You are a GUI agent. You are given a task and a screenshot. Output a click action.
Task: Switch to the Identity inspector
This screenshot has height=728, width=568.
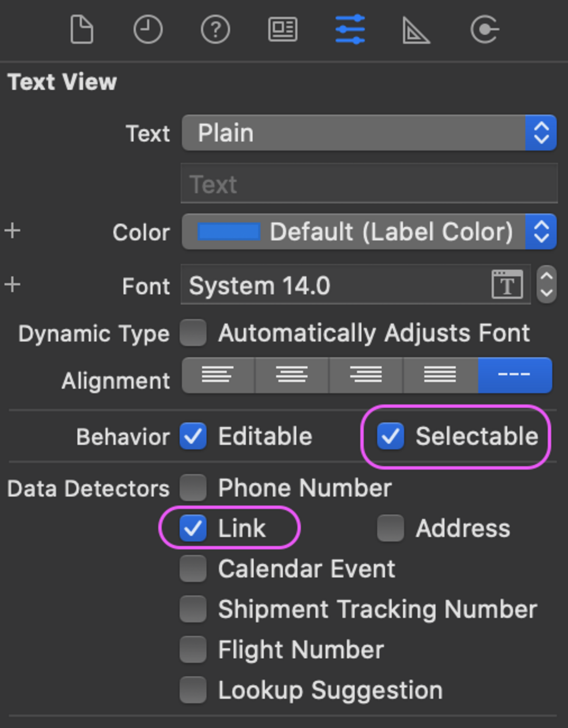point(283,30)
